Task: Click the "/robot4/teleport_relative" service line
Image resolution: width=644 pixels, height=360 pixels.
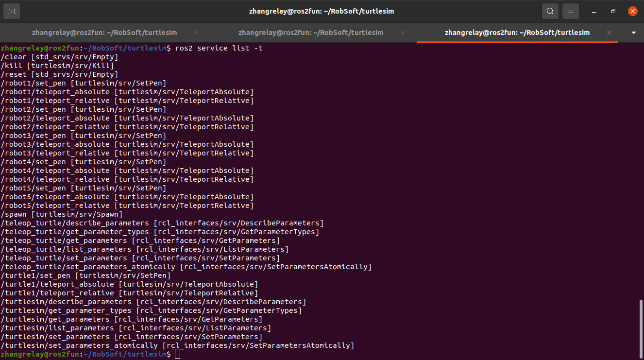Action: point(127,179)
